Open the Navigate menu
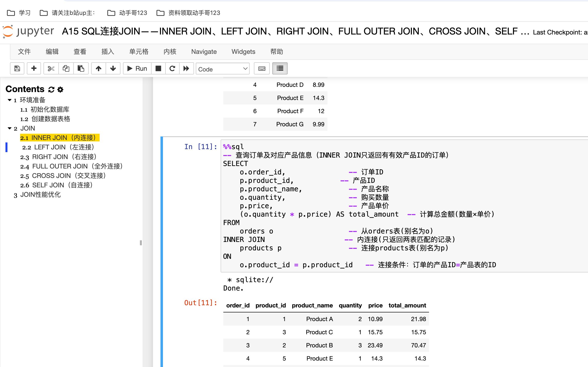Viewport: 588px width, 367px height. pyautogui.click(x=204, y=52)
